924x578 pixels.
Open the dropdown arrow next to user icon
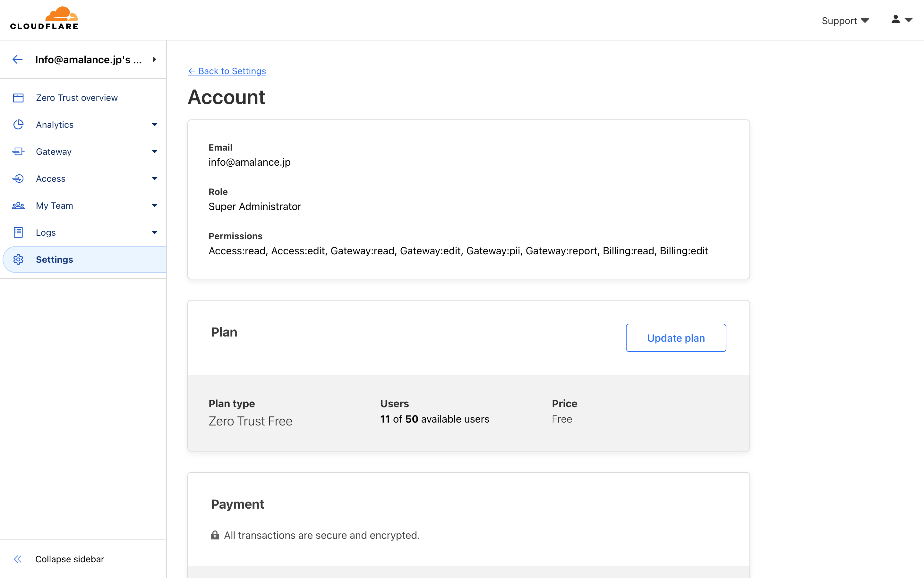pos(909,20)
